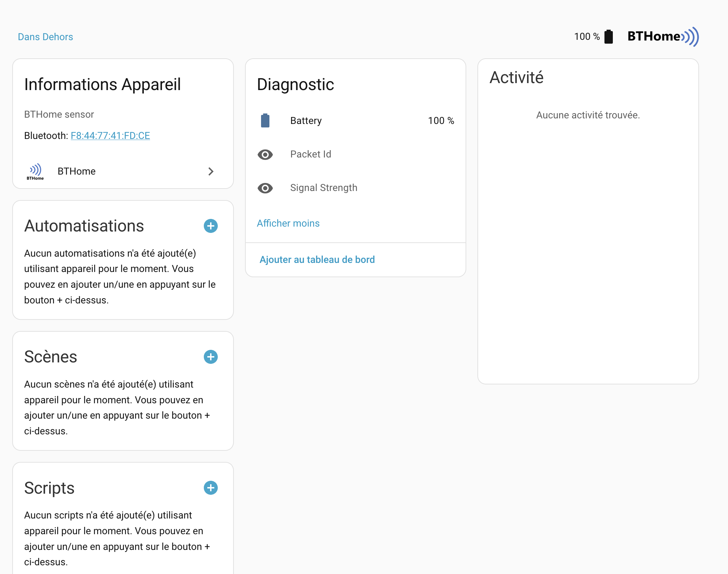The image size is (728, 574).
Task: Click the small BTHome integration icon
Action: coord(35,171)
